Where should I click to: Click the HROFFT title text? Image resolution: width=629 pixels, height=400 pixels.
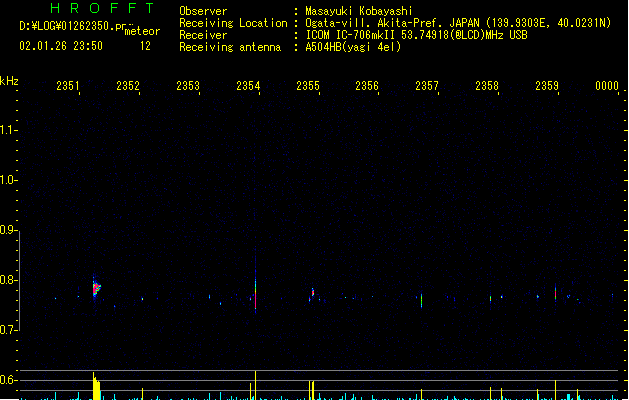pos(102,8)
